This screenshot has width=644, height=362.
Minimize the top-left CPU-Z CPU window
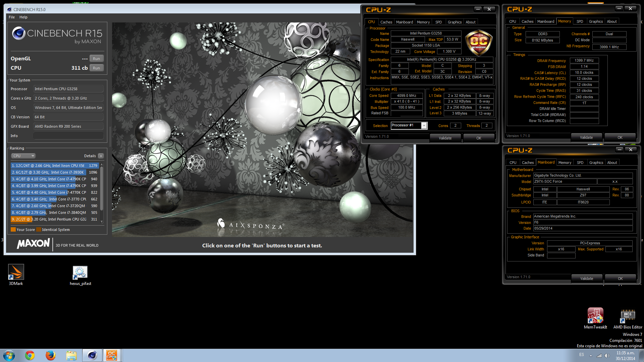pos(478,9)
